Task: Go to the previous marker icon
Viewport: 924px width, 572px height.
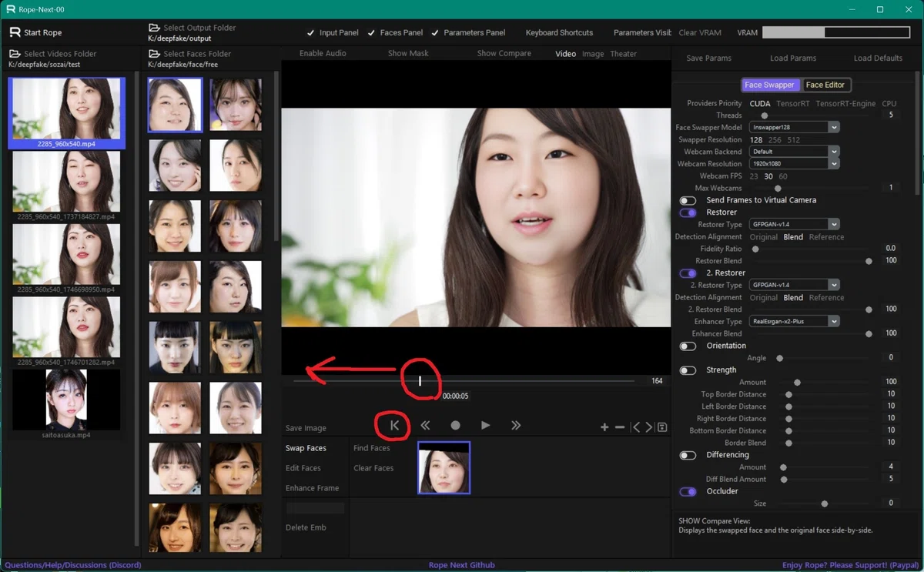Action: [635, 427]
